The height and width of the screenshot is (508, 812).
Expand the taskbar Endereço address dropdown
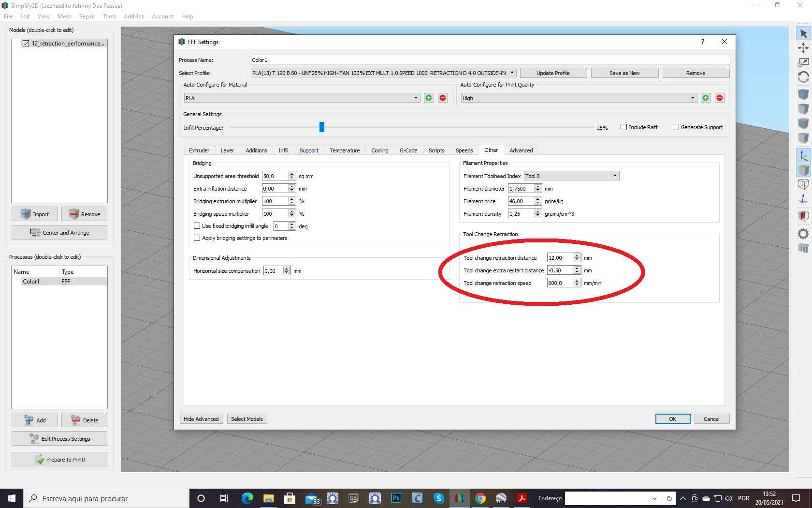(x=654, y=498)
